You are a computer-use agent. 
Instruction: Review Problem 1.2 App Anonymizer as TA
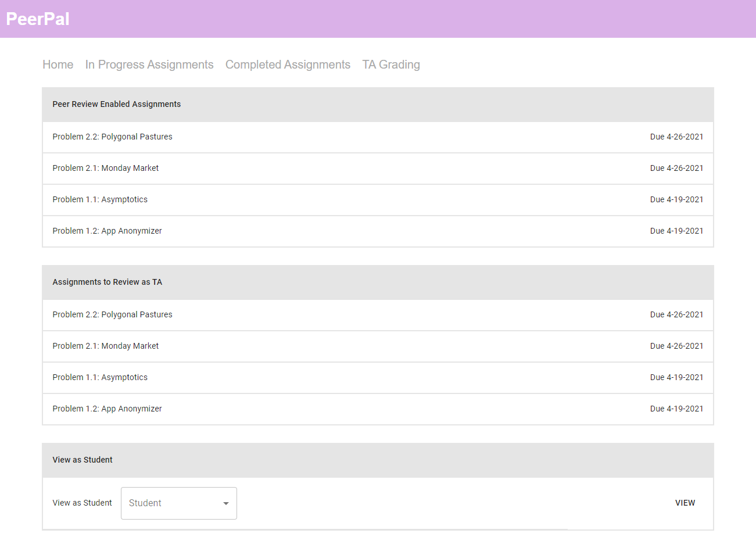pos(107,409)
